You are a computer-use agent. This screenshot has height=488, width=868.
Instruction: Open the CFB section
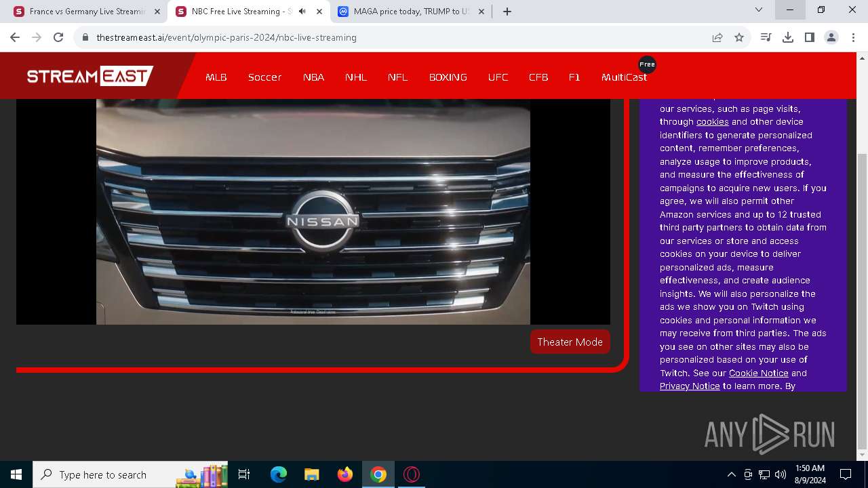point(538,77)
